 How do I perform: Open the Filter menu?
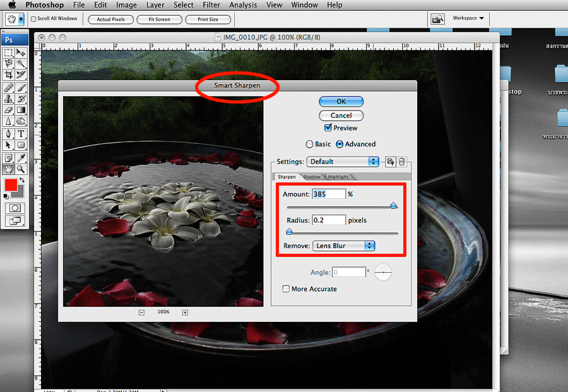211,5
